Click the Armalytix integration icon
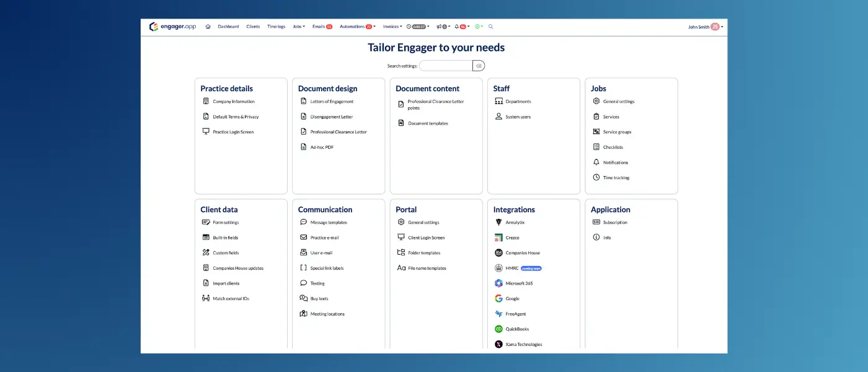The image size is (868, 372). point(498,222)
